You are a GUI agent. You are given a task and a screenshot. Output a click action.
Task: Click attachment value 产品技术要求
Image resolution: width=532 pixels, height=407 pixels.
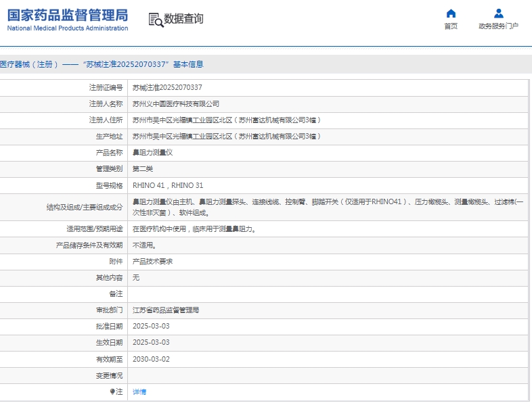coord(152,262)
